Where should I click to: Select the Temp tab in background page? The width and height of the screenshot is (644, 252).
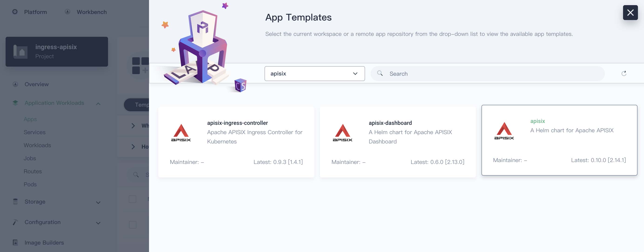136,105
